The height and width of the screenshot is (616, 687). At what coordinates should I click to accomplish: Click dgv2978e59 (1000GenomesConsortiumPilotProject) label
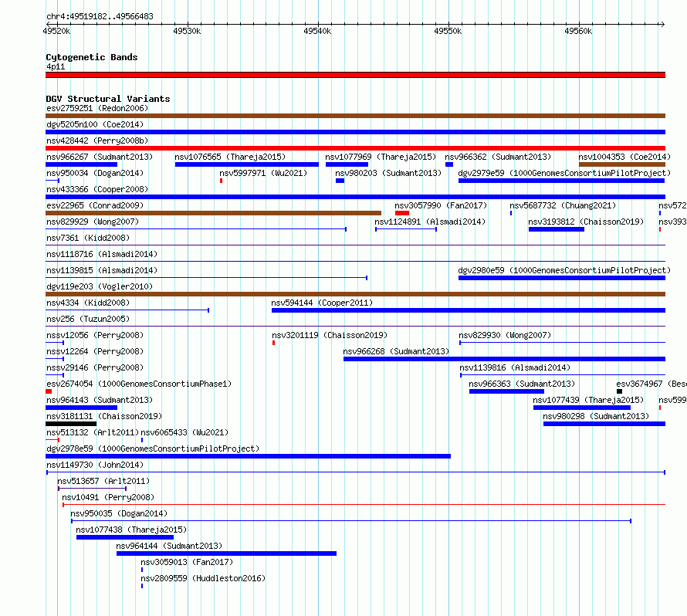point(153,448)
